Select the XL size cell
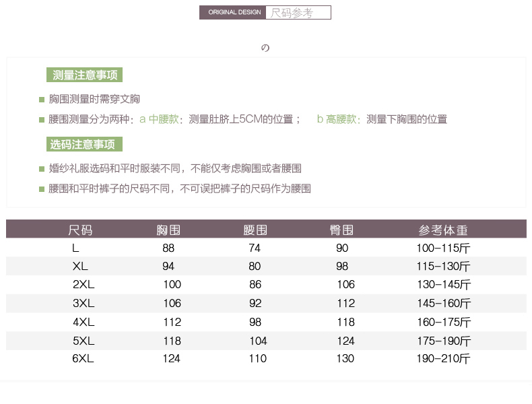Screen dimensions: 532x404 point(80,266)
